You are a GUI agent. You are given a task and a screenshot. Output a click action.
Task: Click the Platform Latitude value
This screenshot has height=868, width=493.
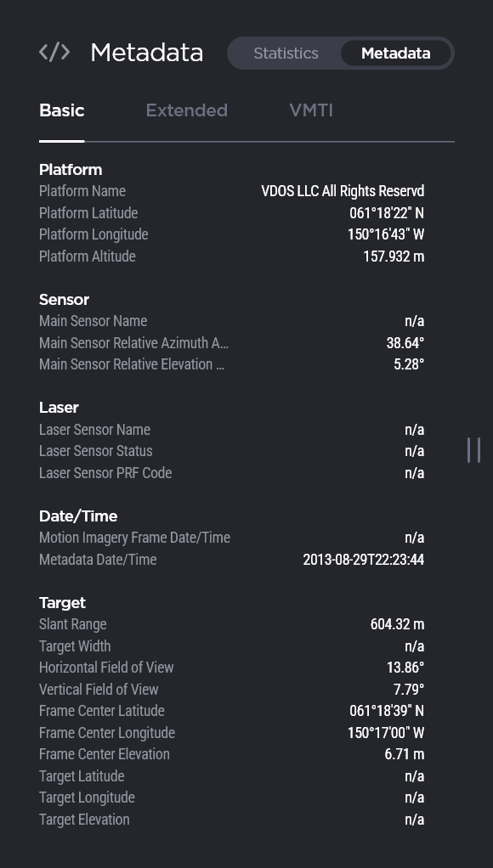[387, 212]
